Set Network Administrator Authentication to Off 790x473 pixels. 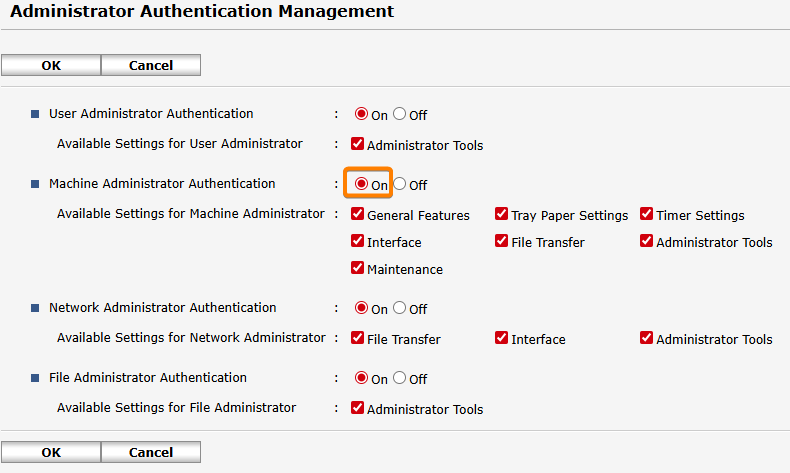tap(400, 308)
